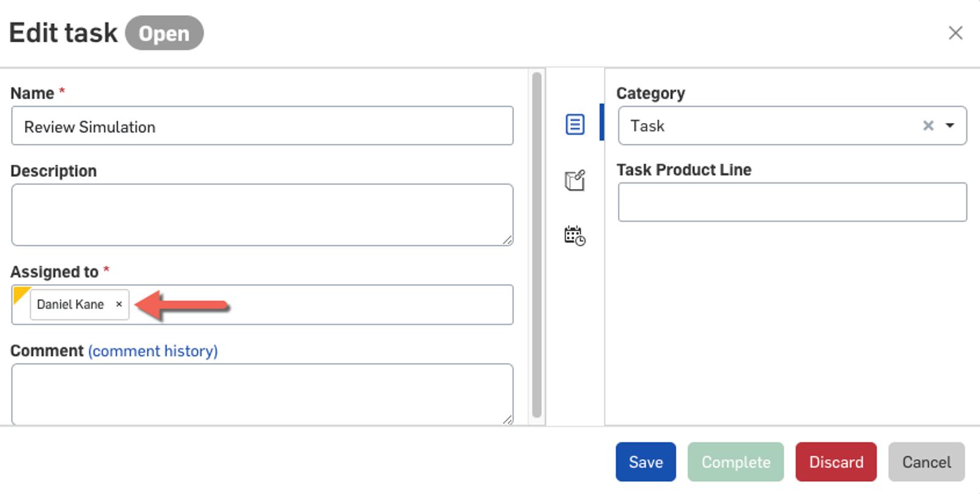
Task: Switch to the notes pencil icon tab
Action: click(575, 181)
